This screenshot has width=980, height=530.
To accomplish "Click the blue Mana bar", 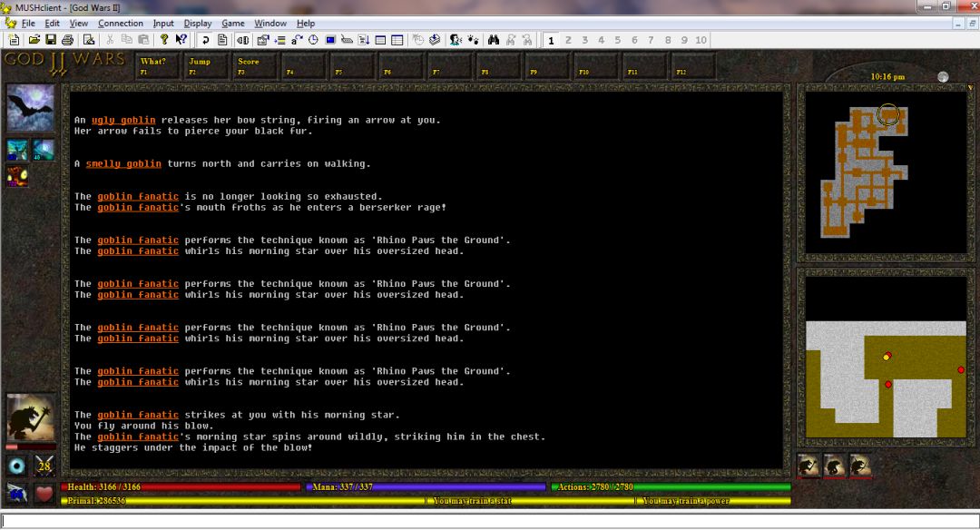I will (x=426, y=486).
